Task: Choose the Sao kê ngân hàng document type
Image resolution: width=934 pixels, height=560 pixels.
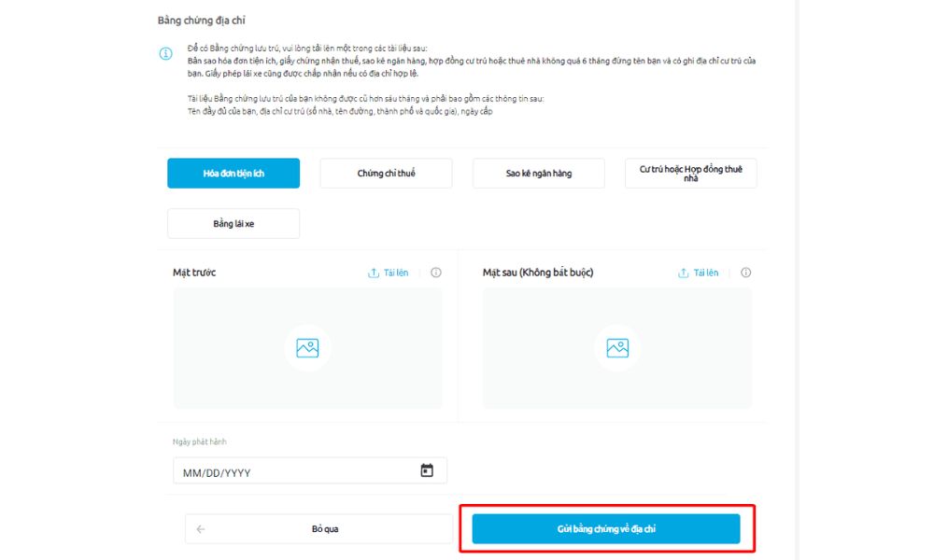Action: [539, 174]
